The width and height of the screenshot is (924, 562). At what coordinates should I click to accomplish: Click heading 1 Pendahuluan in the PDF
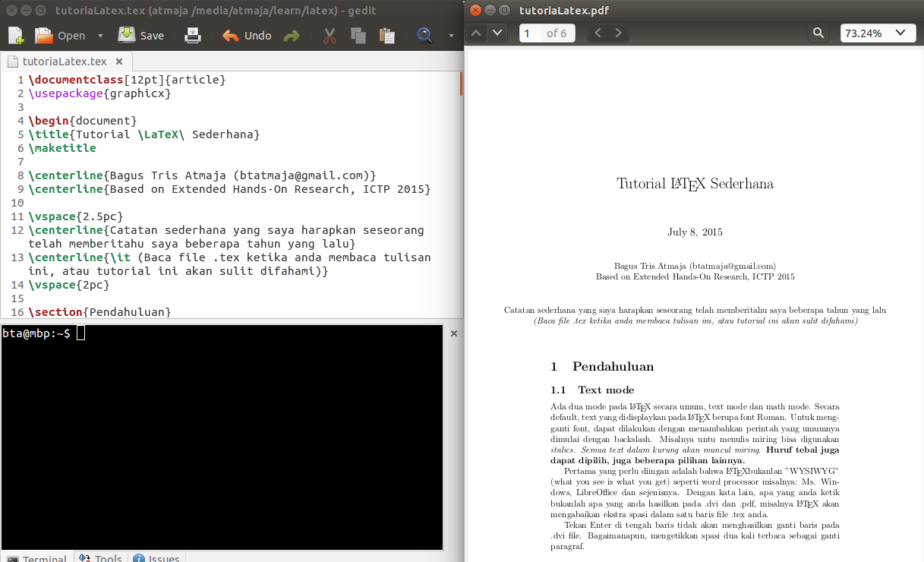602,367
